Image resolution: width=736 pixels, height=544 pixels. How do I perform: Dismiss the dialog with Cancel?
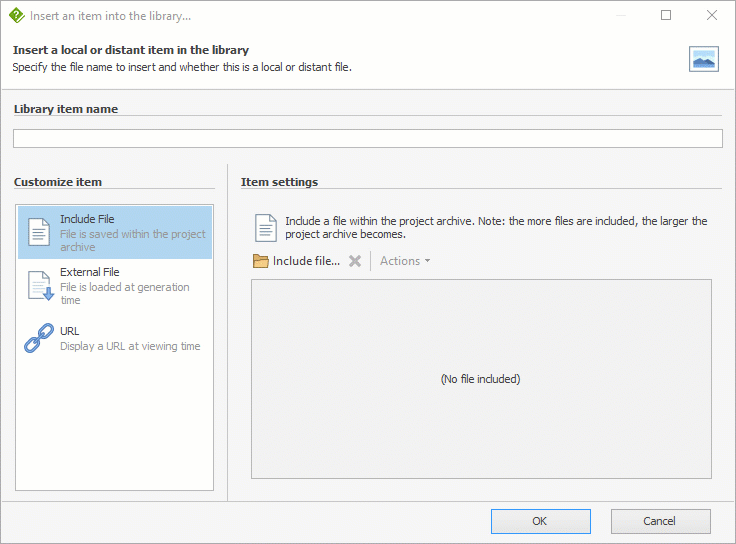(660, 521)
